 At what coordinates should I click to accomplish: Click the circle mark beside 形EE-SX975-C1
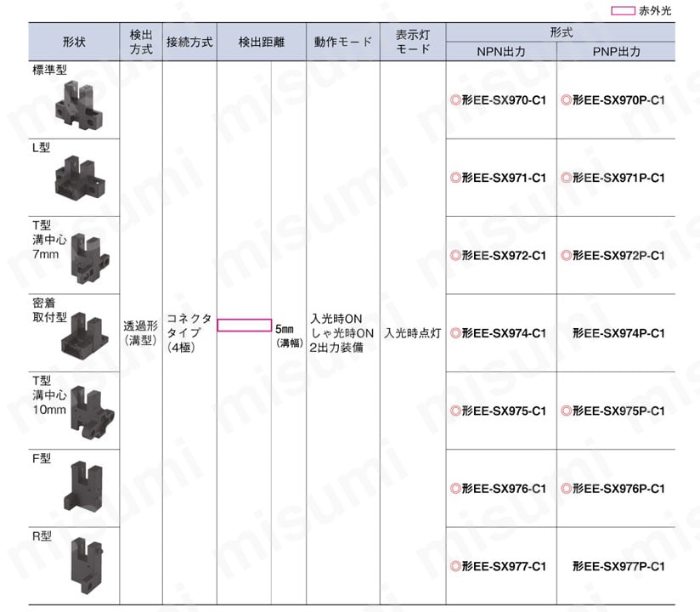pos(455,411)
